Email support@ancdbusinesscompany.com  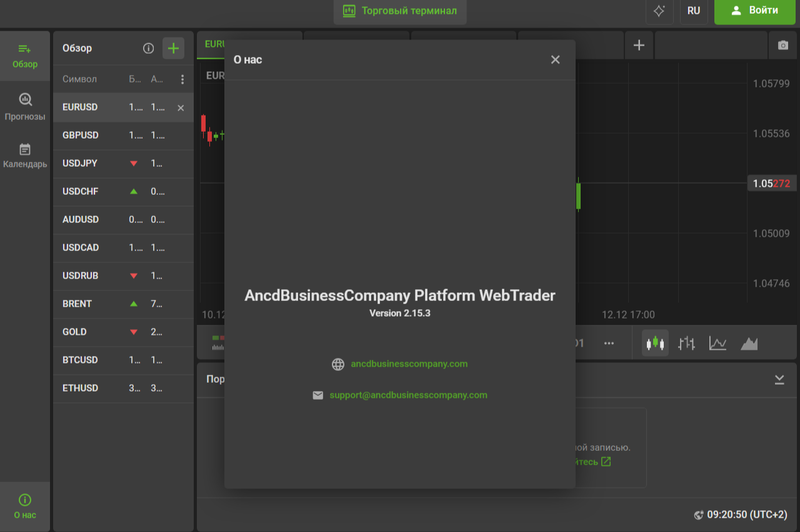pos(408,395)
